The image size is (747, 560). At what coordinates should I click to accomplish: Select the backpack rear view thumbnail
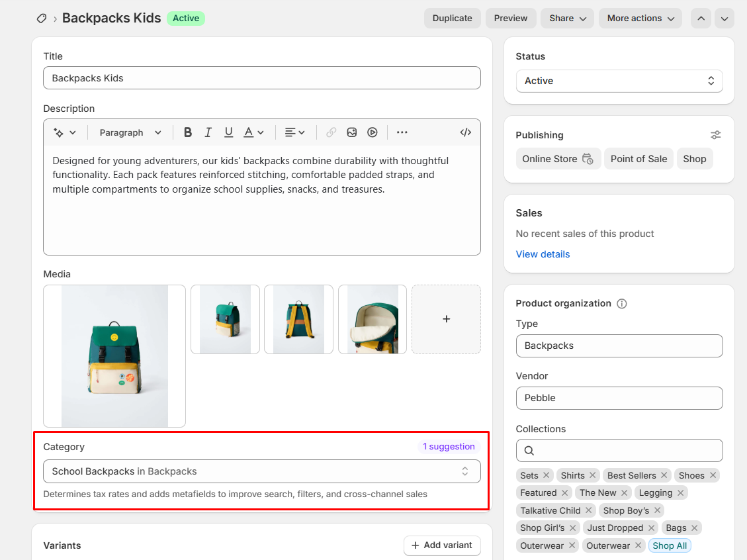(298, 319)
